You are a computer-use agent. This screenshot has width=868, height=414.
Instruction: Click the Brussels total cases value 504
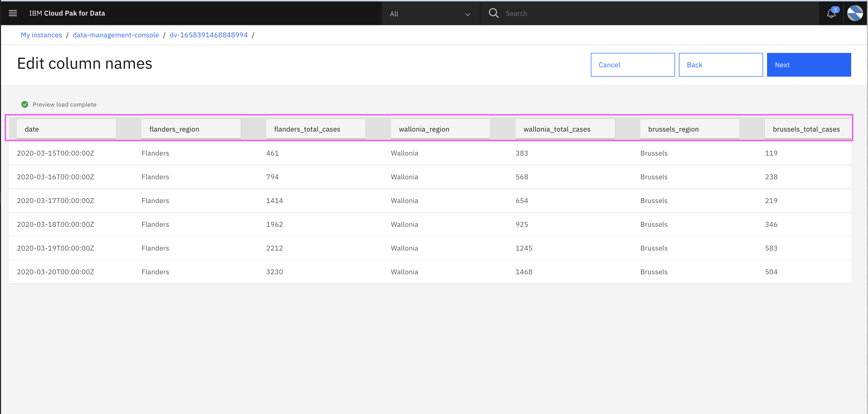771,272
